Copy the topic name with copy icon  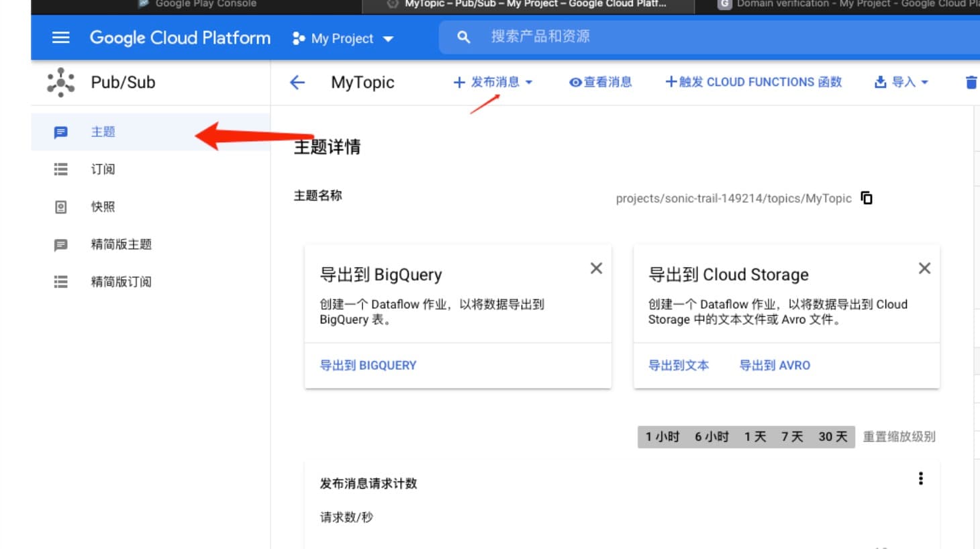pyautogui.click(x=867, y=198)
